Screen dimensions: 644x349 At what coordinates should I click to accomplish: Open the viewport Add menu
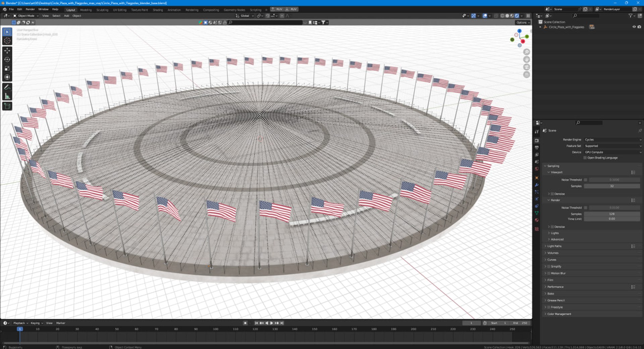coord(66,16)
